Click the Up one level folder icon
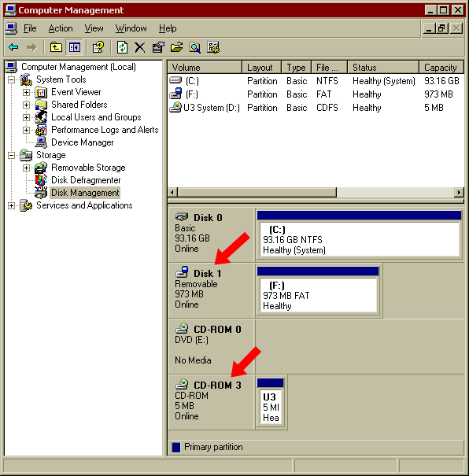 (56, 47)
